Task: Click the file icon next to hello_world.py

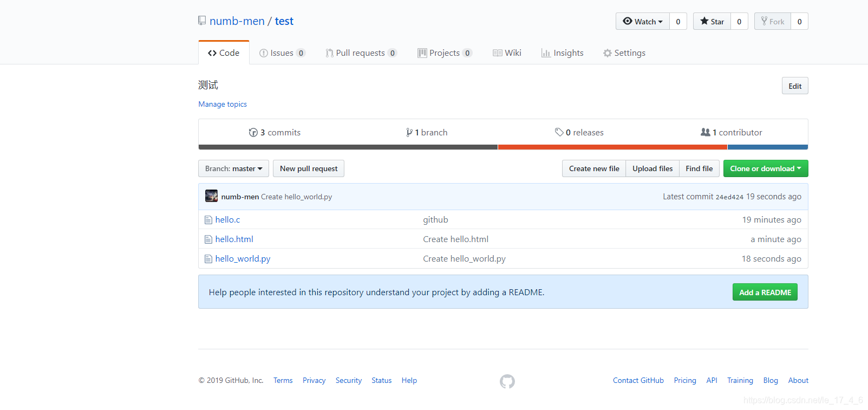Action: (208, 259)
